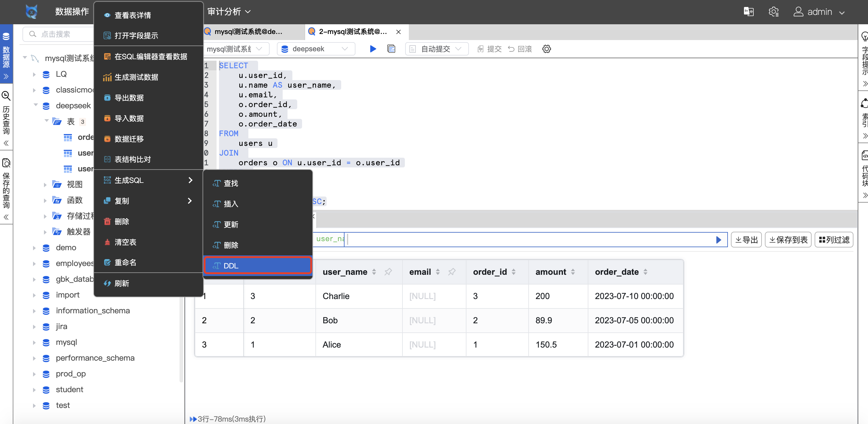The width and height of the screenshot is (868, 424).
Task: Click the 导出 export button
Action: tap(746, 240)
